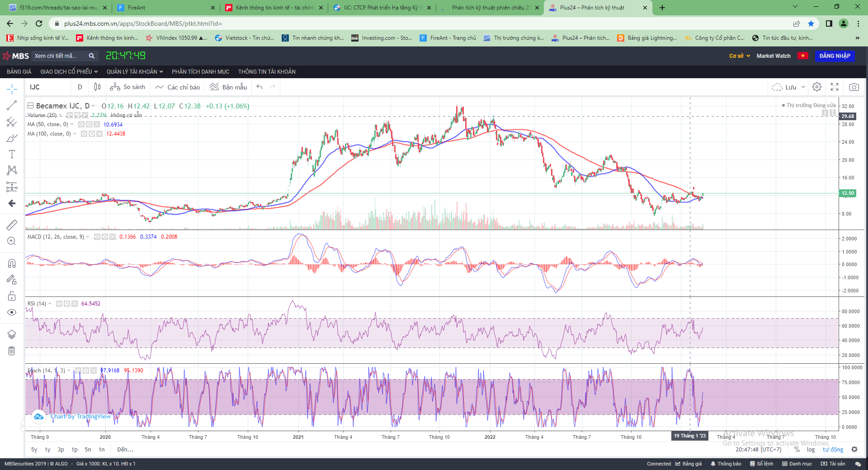Open the object tree layers icon
Screen dimensions: 868x470
click(x=12, y=334)
